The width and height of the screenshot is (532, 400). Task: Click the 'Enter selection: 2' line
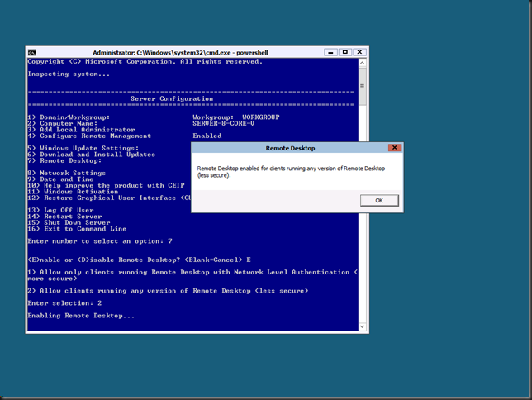tap(64, 303)
